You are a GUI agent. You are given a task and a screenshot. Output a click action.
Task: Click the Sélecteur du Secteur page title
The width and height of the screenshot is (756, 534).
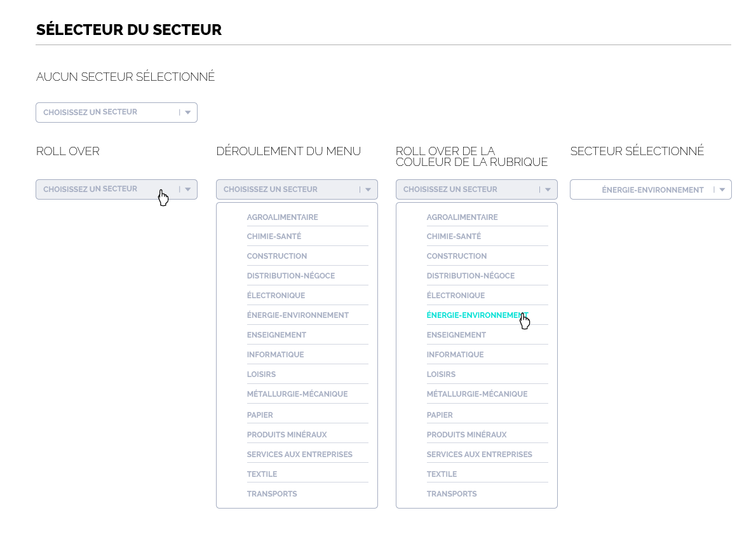coord(129,29)
